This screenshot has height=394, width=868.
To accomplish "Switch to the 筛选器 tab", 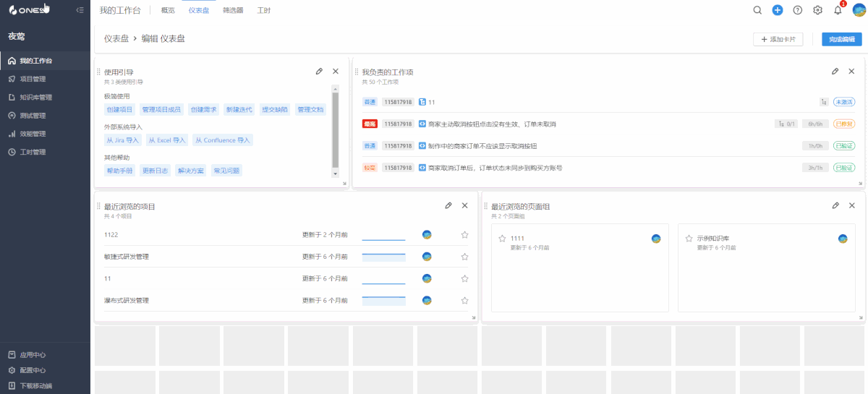I will click(233, 10).
